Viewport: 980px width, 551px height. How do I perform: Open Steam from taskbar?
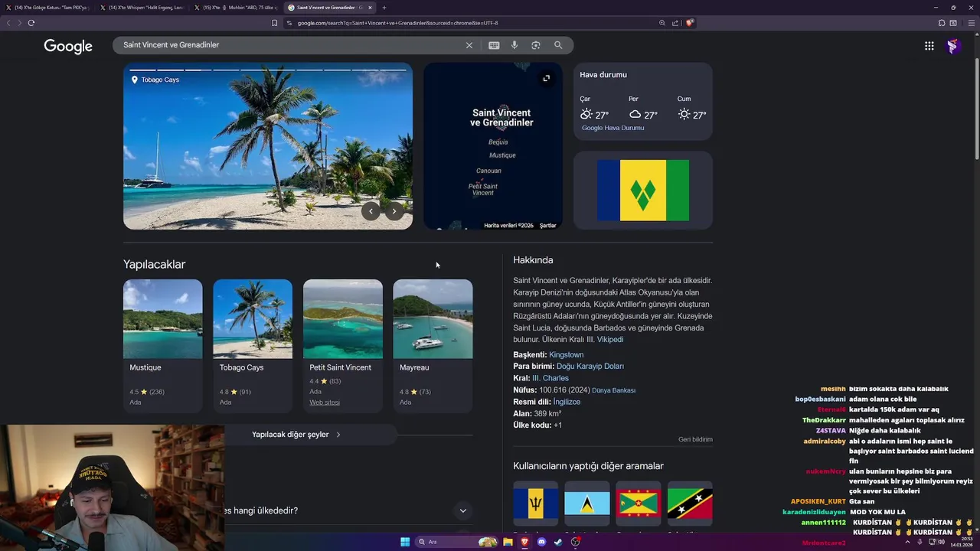tap(558, 542)
